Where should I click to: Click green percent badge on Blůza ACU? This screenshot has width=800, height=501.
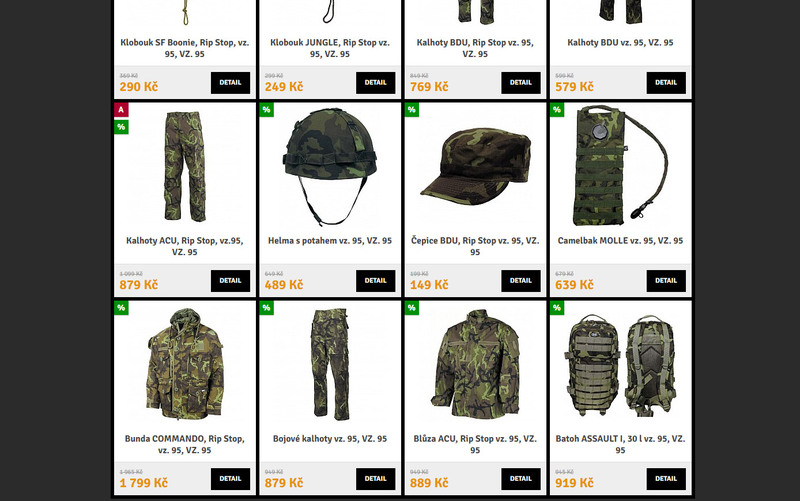(412, 308)
